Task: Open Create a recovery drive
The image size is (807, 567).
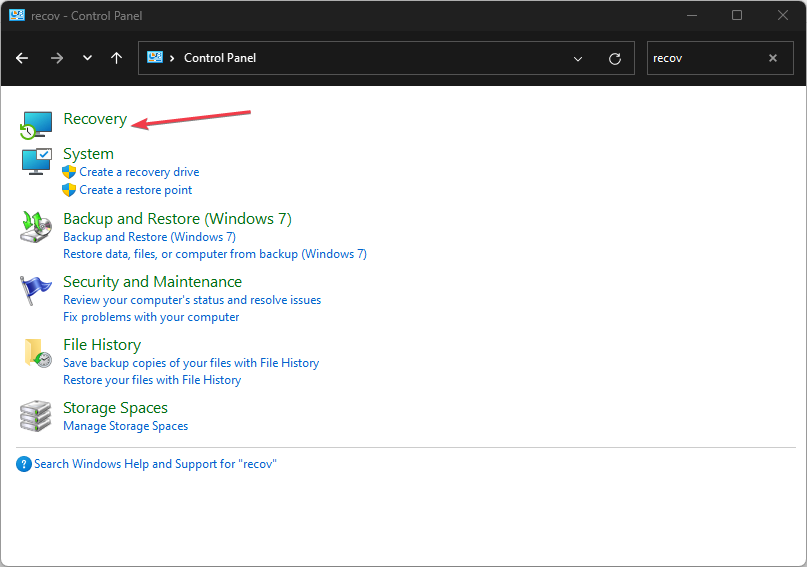Action: coord(139,172)
